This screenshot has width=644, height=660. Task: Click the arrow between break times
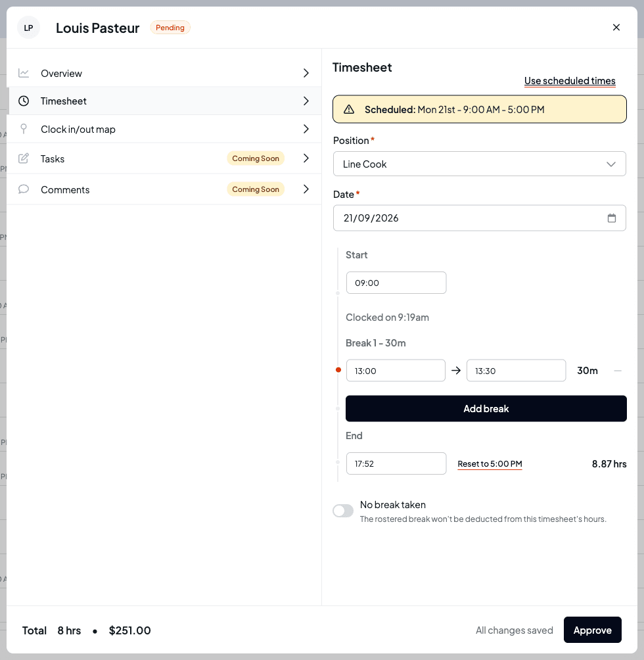coord(456,371)
